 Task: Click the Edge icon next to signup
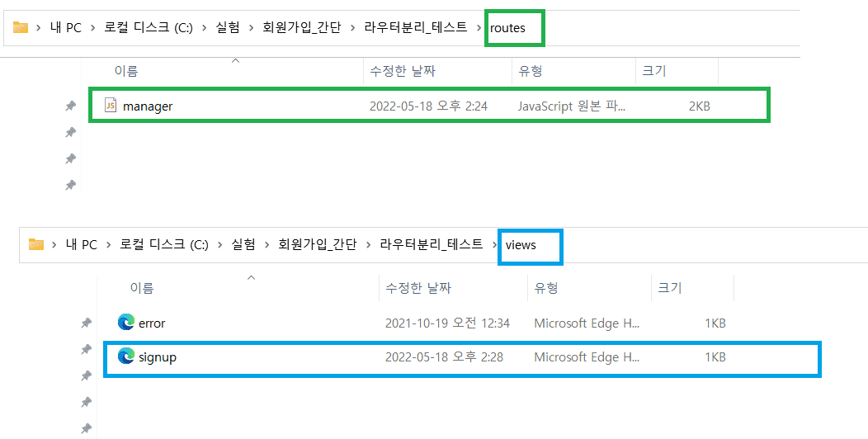point(126,356)
